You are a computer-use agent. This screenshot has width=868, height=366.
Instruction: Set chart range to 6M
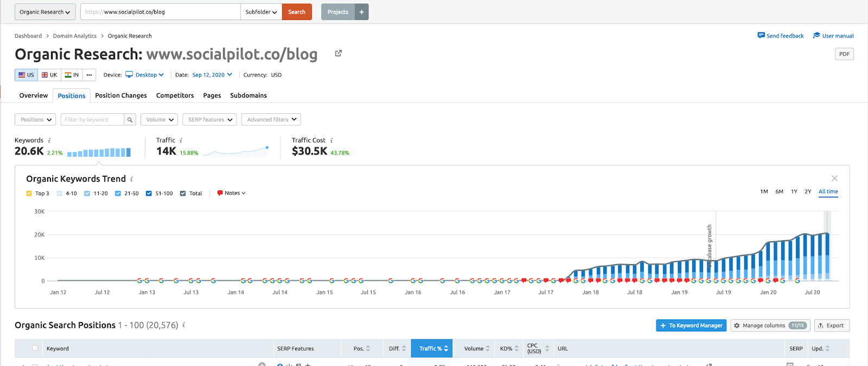click(780, 191)
